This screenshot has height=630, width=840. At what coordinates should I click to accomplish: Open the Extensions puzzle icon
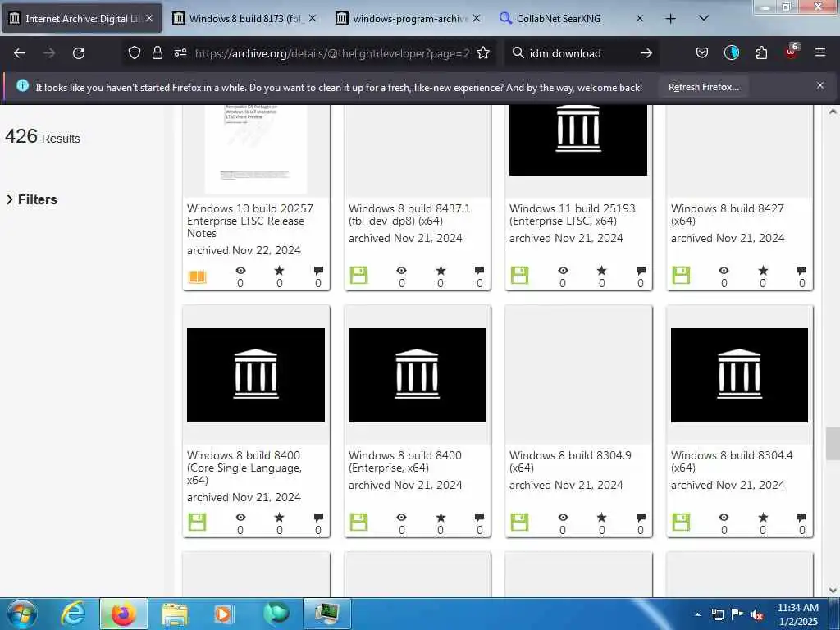761,52
